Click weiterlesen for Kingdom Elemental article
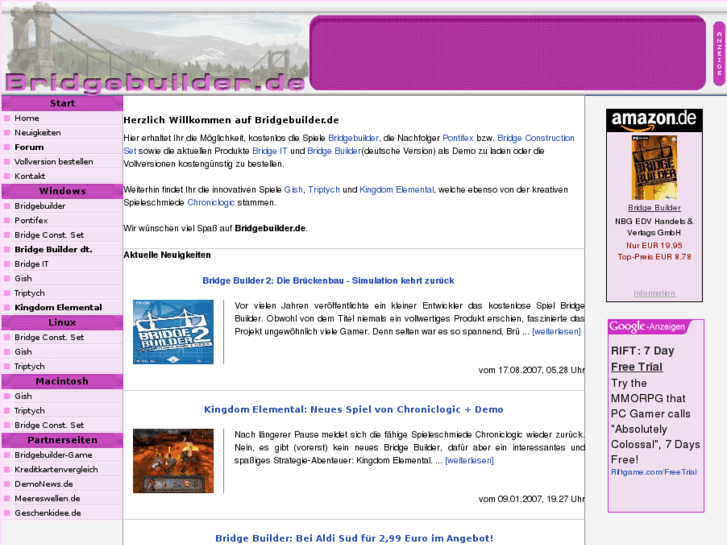727x545 pixels. coord(469,461)
